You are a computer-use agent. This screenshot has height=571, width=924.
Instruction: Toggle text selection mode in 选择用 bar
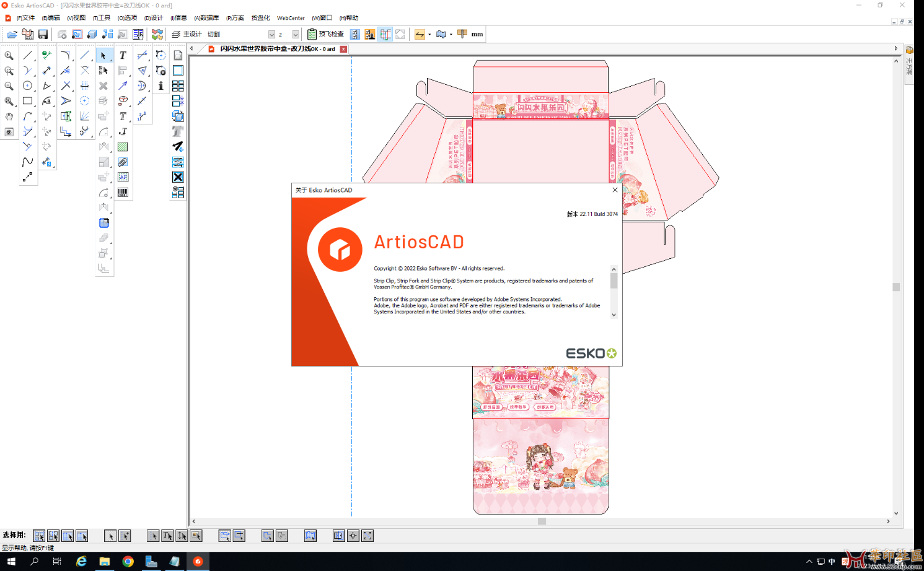167,536
